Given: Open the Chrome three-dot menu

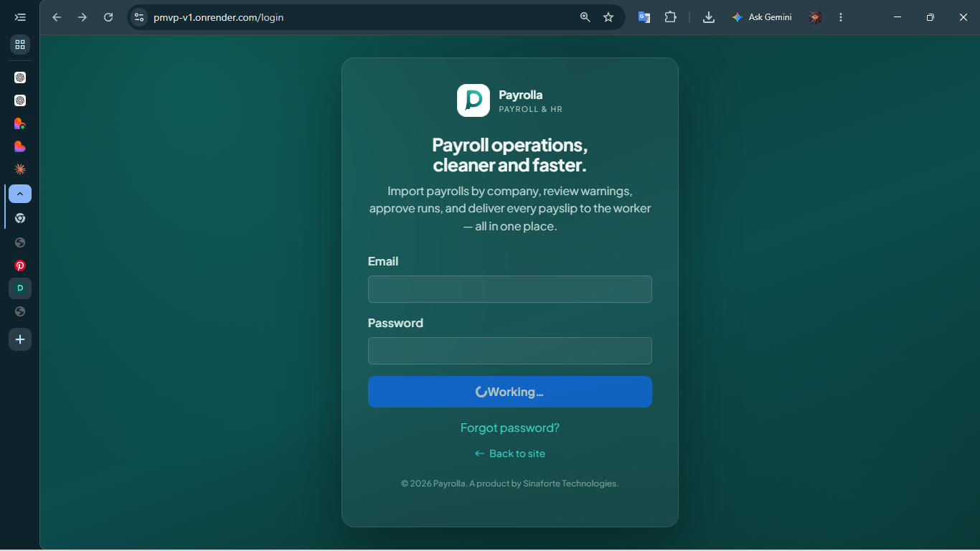Looking at the screenshot, I should pos(841,17).
